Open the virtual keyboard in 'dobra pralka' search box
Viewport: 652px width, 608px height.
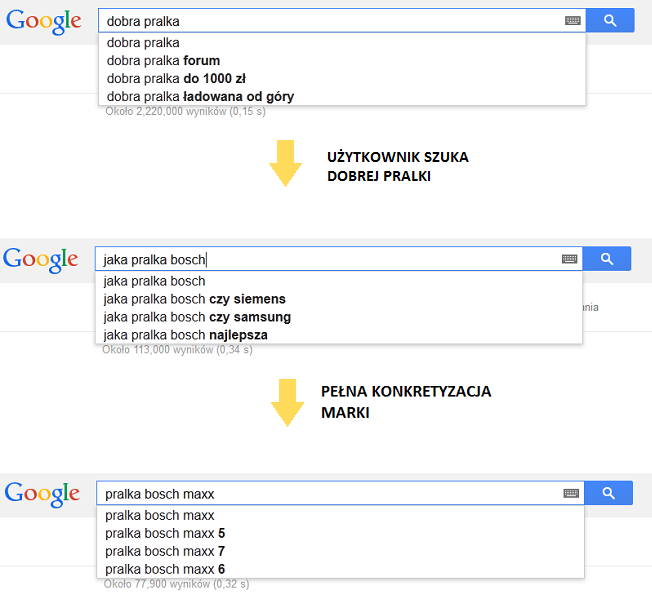573,20
